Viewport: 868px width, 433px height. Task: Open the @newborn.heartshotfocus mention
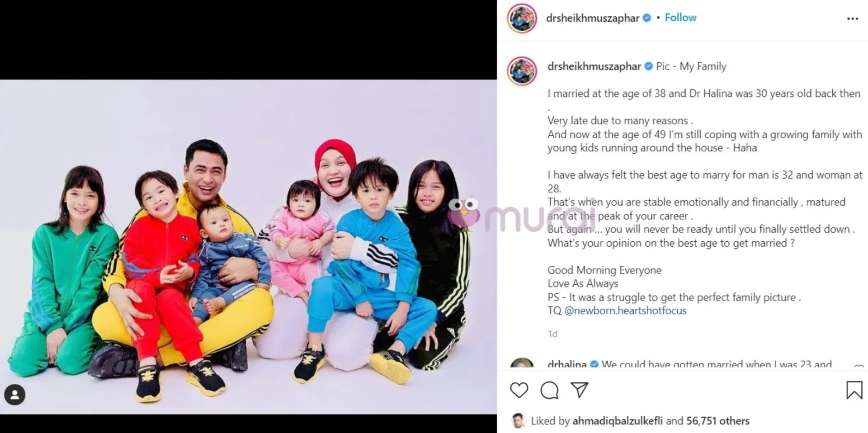[x=625, y=311]
